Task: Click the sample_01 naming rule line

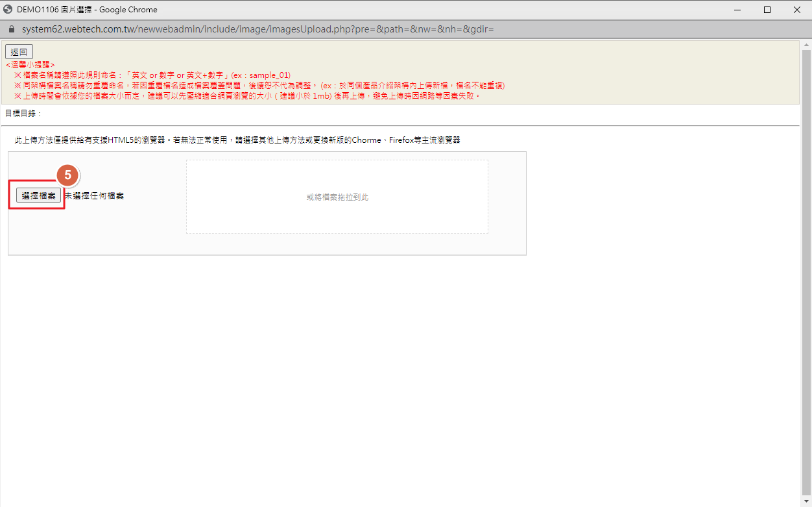Action: coord(152,75)
